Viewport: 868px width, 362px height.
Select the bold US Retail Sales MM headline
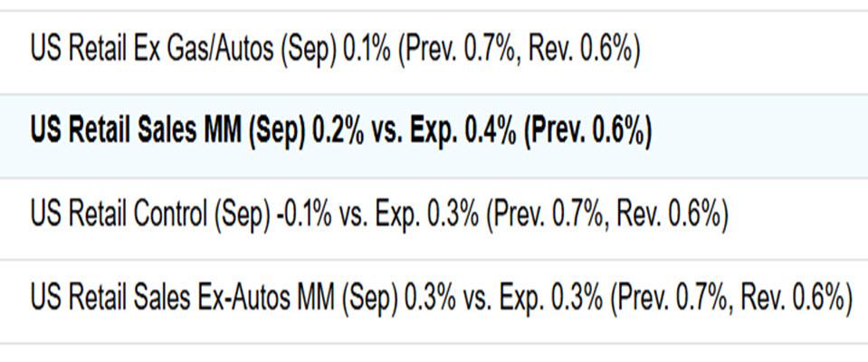341,133
